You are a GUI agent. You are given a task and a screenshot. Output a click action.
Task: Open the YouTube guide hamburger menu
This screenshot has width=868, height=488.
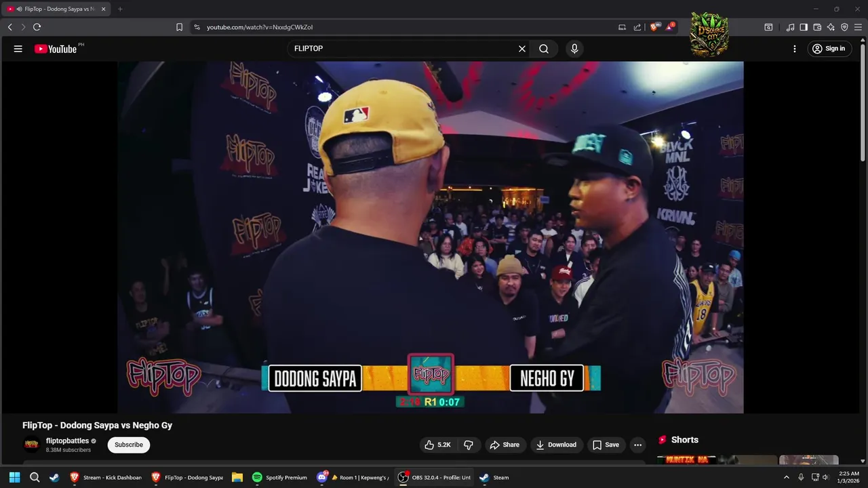pyautogui.click(x=18, y=49)
